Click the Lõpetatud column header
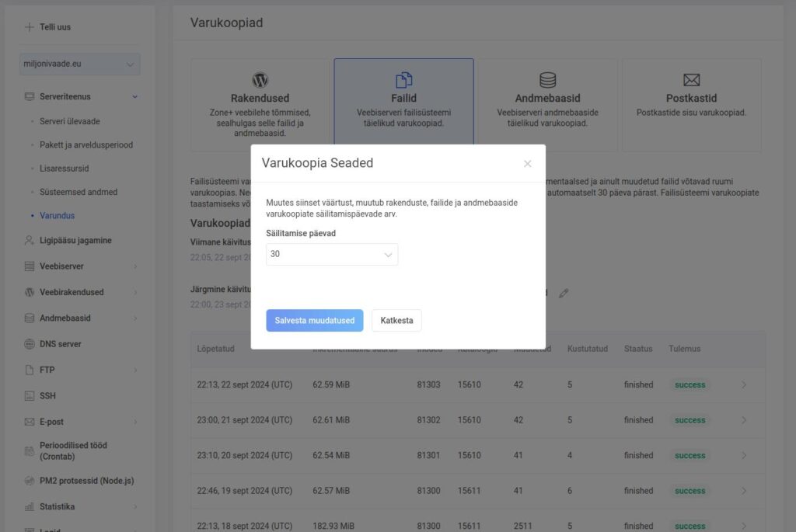 click(x=216, y=349)
